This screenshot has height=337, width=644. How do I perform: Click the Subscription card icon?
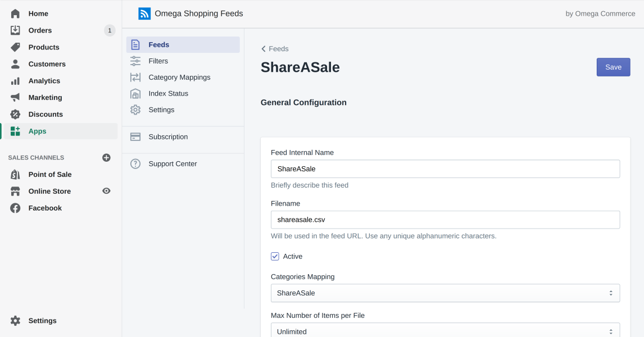[x=135, y=136]
